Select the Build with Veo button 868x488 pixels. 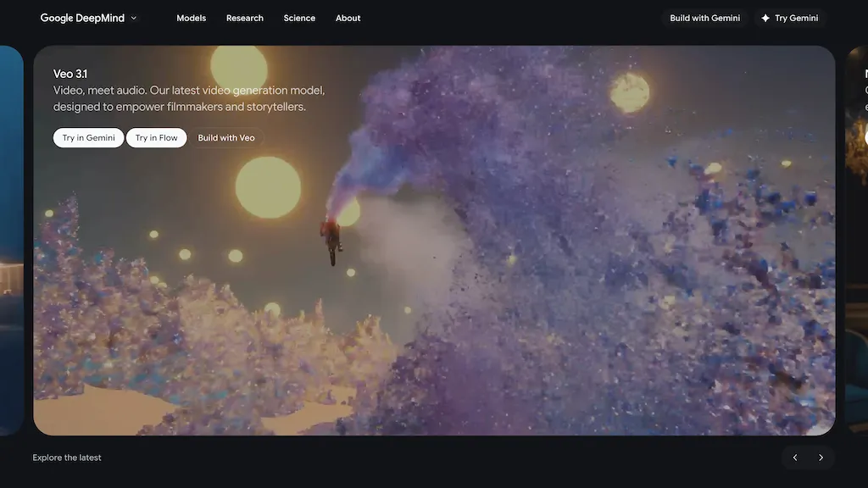pos(226,137)
